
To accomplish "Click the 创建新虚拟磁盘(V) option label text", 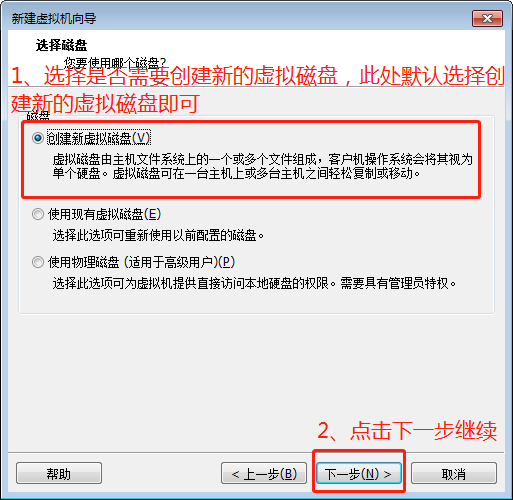I will [x=99, y=138].
